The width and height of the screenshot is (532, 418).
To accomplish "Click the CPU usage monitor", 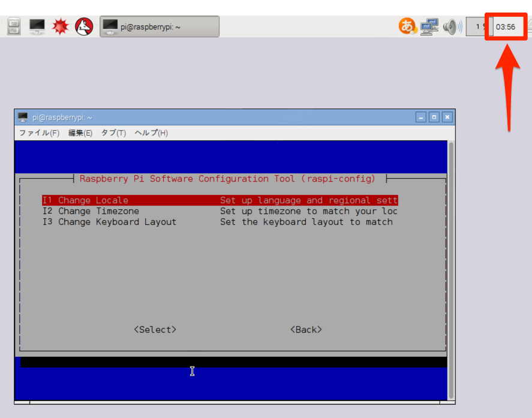I will 476,26.
